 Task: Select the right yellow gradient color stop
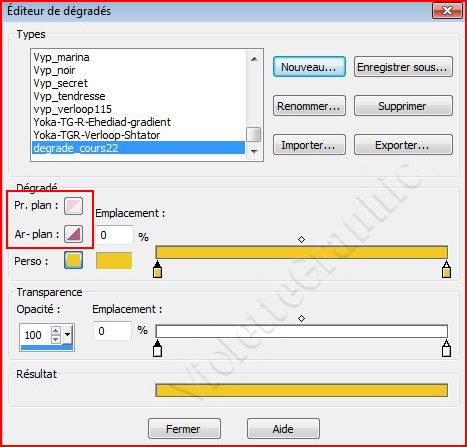[446, 269]
